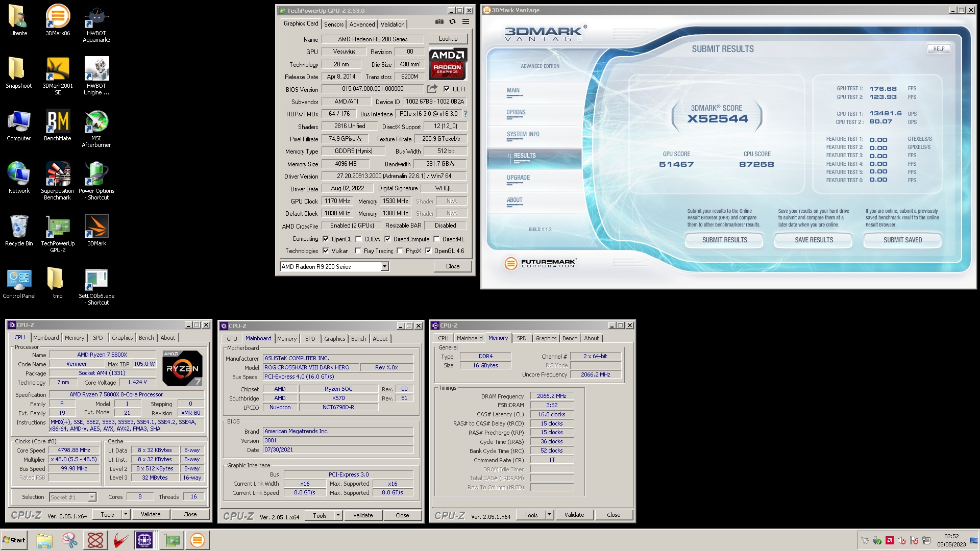Screen dimensions: 980x551
Task: Open the GPU-Z hamburger menu icon
Action: (465, 22)
